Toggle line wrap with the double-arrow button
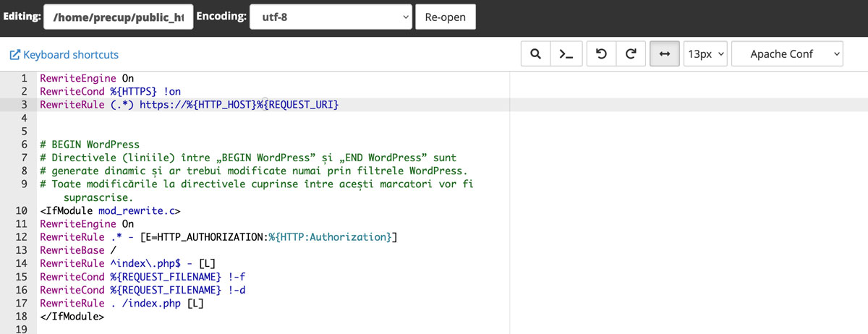The image size is (868, 334). [x=664, y=54]
